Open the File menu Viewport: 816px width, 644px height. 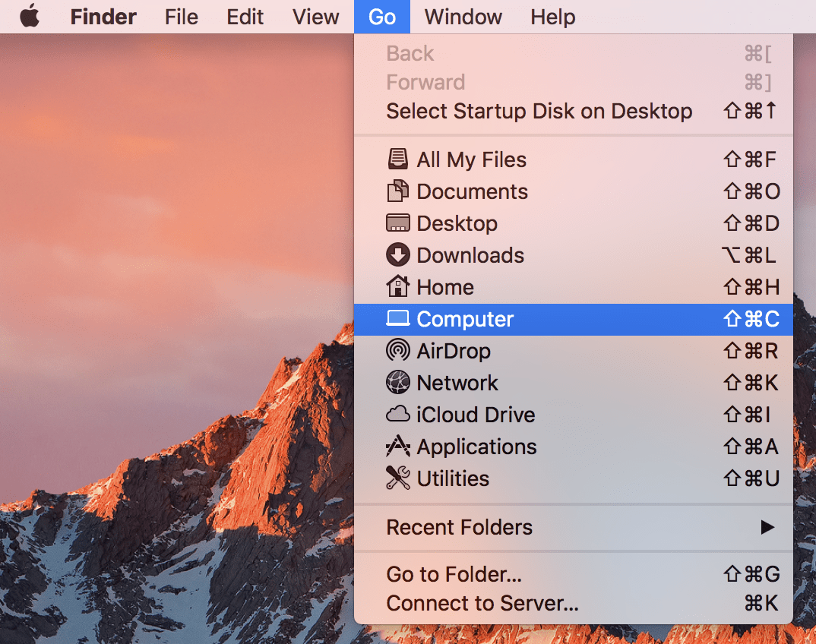click(181, 17)
